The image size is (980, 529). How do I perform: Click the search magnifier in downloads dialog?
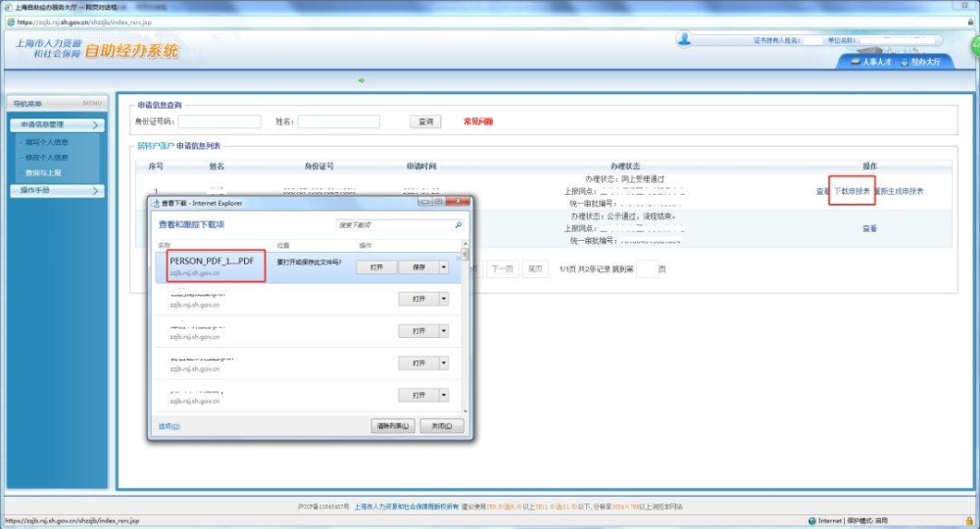(458, 224)
